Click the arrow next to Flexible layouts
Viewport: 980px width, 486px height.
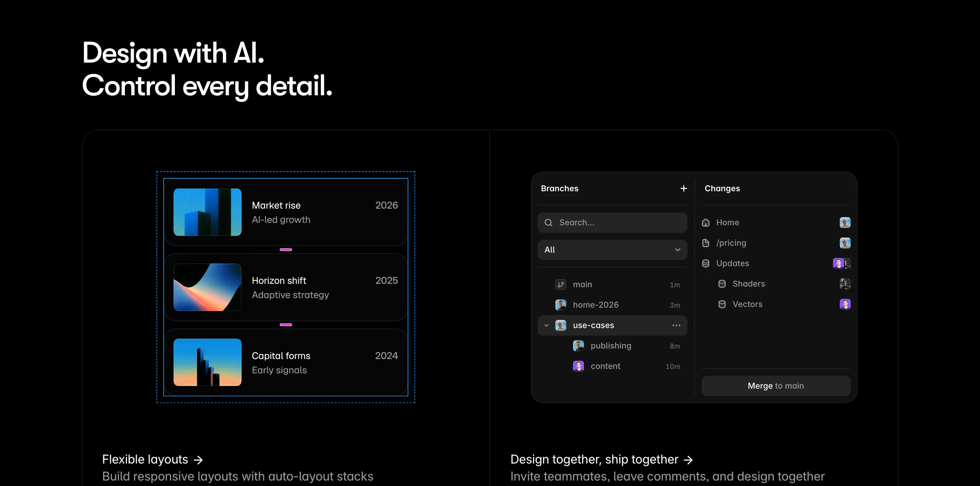click(198, 460)
